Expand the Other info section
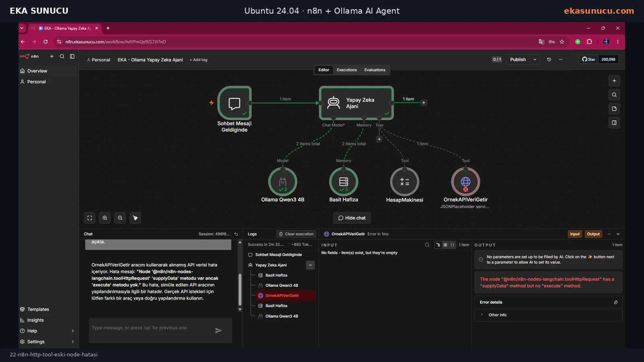This screenshot has height=362, width=644. [482, 315]
